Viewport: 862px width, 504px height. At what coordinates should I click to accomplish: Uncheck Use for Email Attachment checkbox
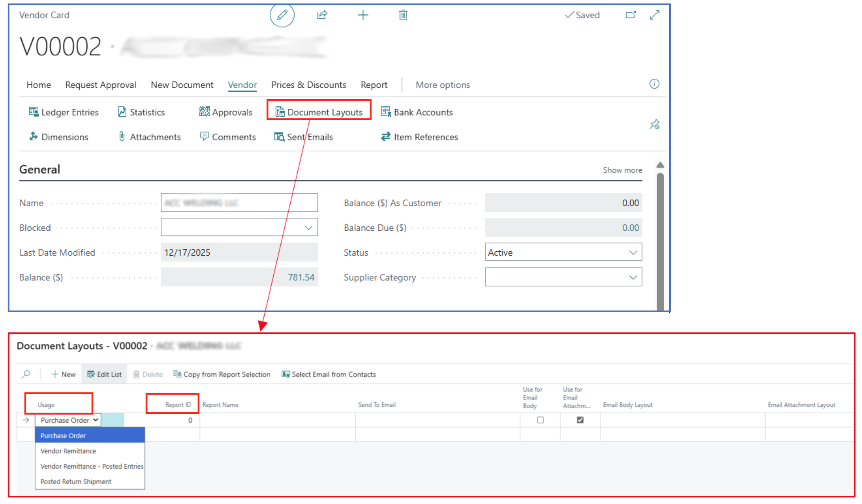(x=580, y=420)
